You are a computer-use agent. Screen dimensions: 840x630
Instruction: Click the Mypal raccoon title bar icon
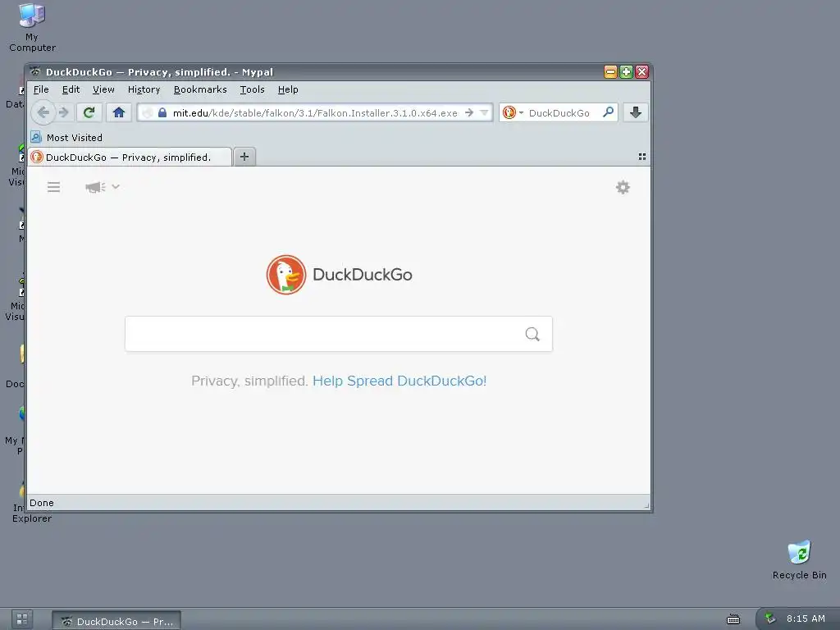point(35,72)
